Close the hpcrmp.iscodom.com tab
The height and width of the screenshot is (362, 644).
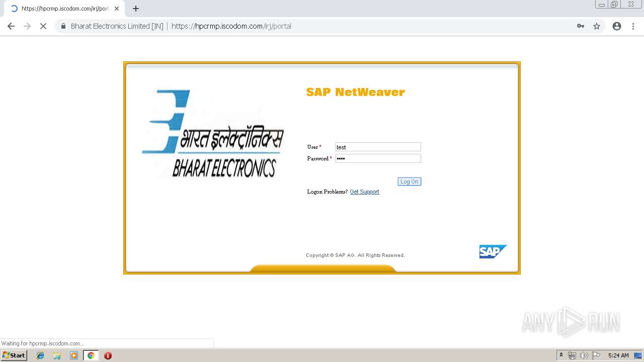117,9
